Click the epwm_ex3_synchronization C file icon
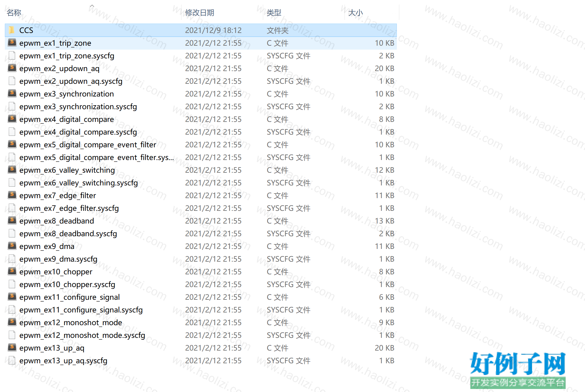Screen dimensions: 585x392 pyautogui.click(x=12, y=93)
